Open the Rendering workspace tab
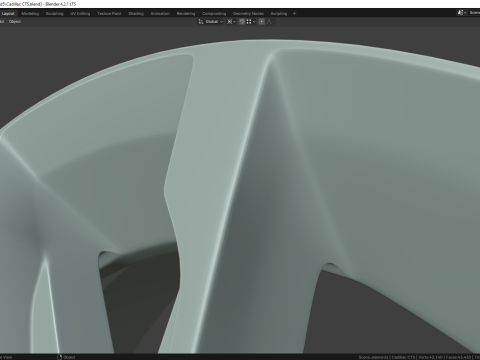480x360 pixels. (186, 14)
